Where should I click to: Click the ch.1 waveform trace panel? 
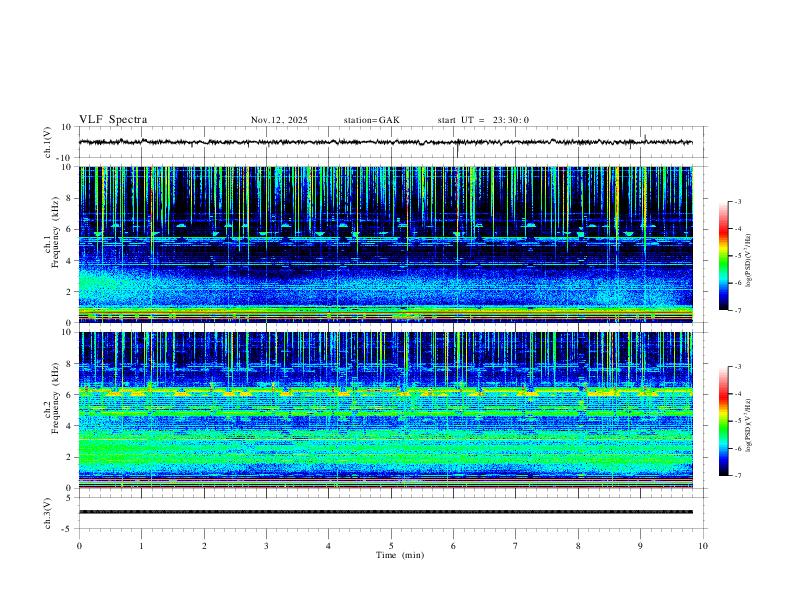pos(391,142)
